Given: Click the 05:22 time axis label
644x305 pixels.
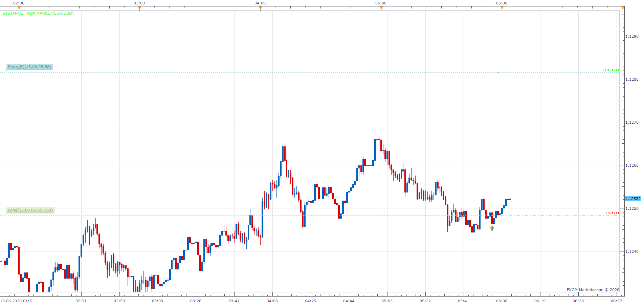Looking at the screenshot, I should click(425, 301).
